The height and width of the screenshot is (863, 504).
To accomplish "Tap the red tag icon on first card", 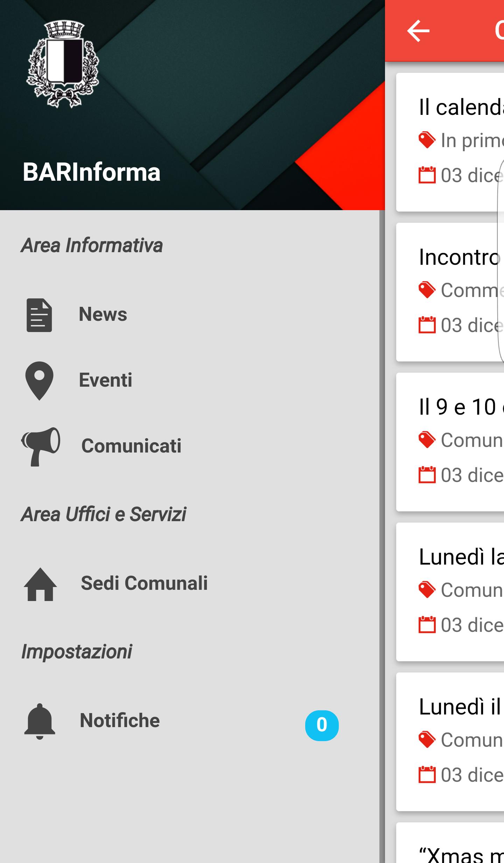I will [427, 140].
